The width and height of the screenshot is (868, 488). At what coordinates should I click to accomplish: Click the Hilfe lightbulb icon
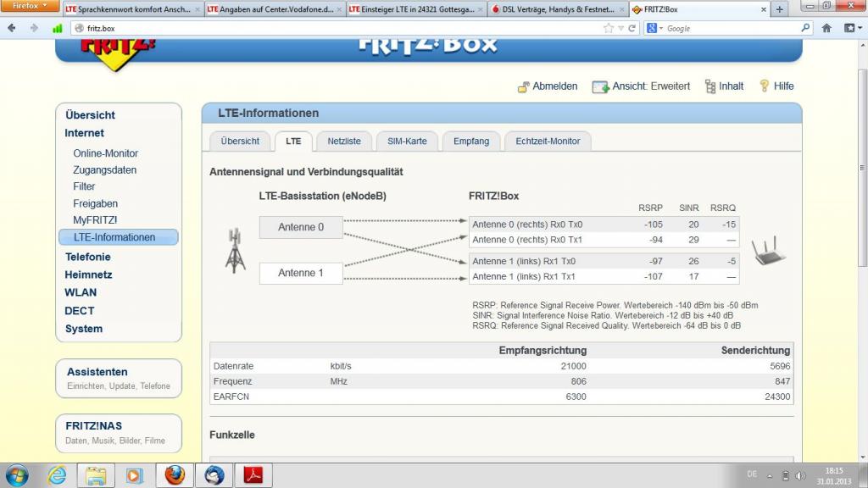[x=765, y=86]
